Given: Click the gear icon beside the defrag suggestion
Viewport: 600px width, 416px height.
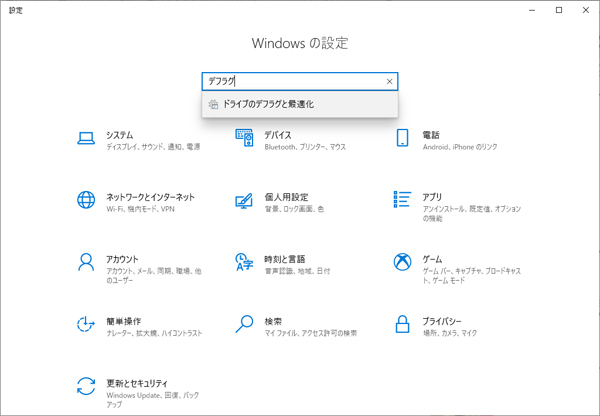Looking at the screenshot, I should pyautogui.click(x=213, y=104).
